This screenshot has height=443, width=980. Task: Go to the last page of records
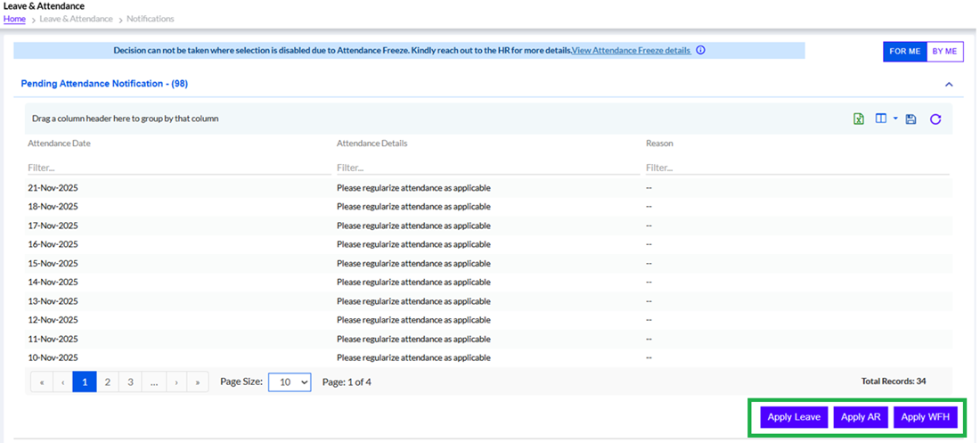[x=198, y=382]
